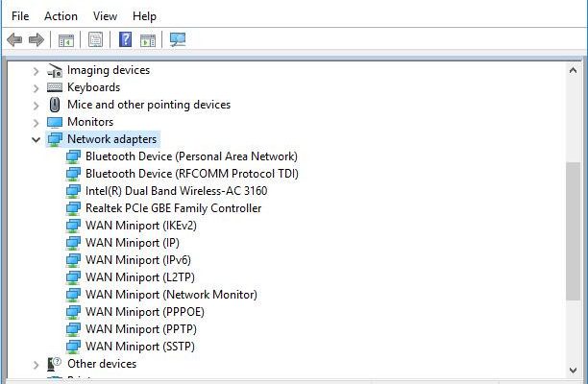This screenshot has width=588, height=384.
Task: Open the Action menu
Action: coord(61,16)
